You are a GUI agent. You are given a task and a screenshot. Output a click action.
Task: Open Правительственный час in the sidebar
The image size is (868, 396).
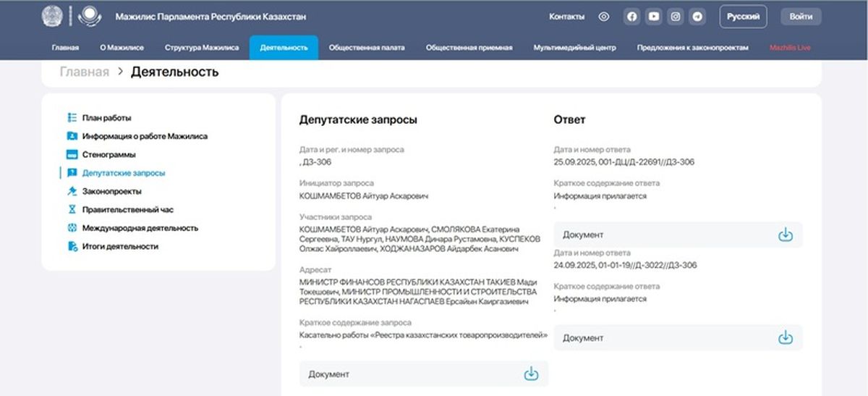[128, 210]
